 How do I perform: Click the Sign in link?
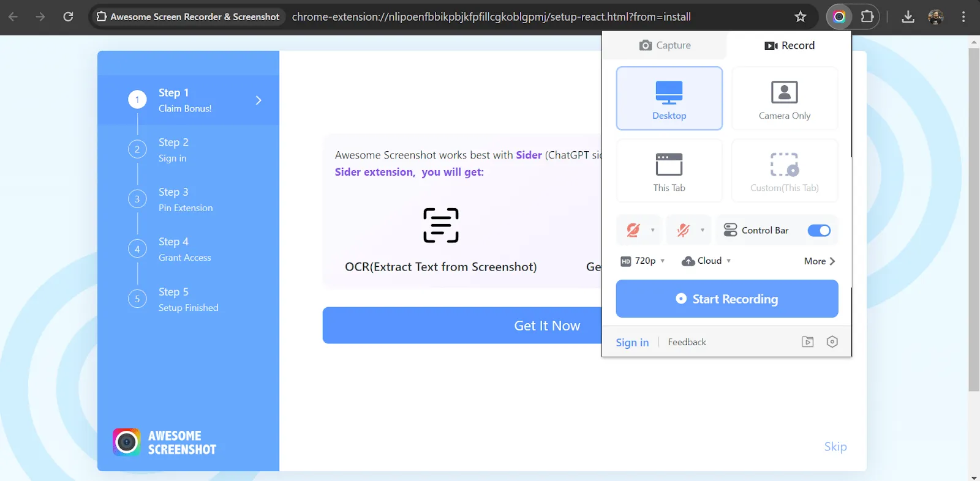[632, 343]
